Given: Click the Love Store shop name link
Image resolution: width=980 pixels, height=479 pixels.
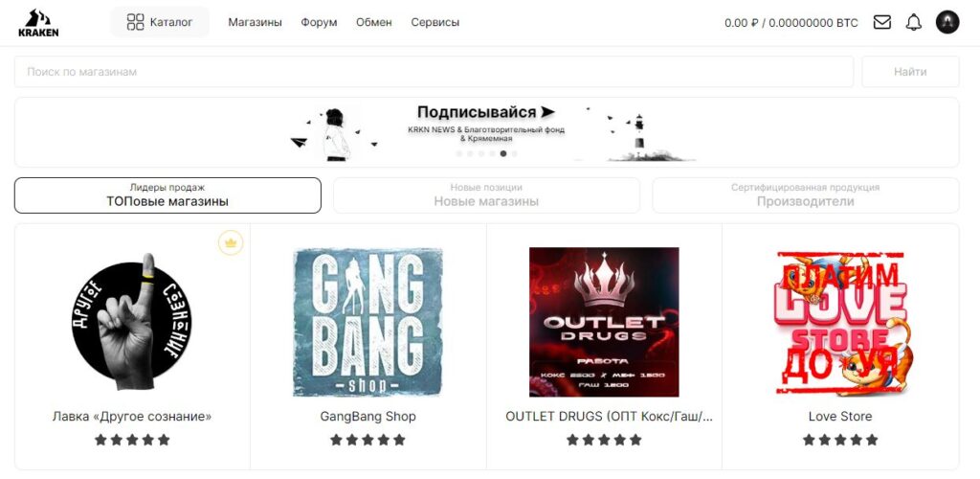Looking at the screenshot, I should [840, 417].
